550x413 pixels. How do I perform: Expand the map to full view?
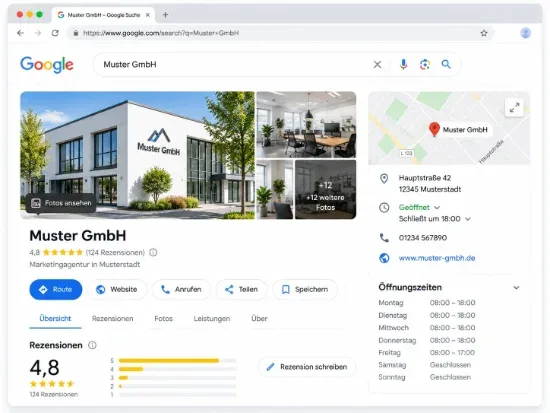pyautogui.click(x=514, y=107)
